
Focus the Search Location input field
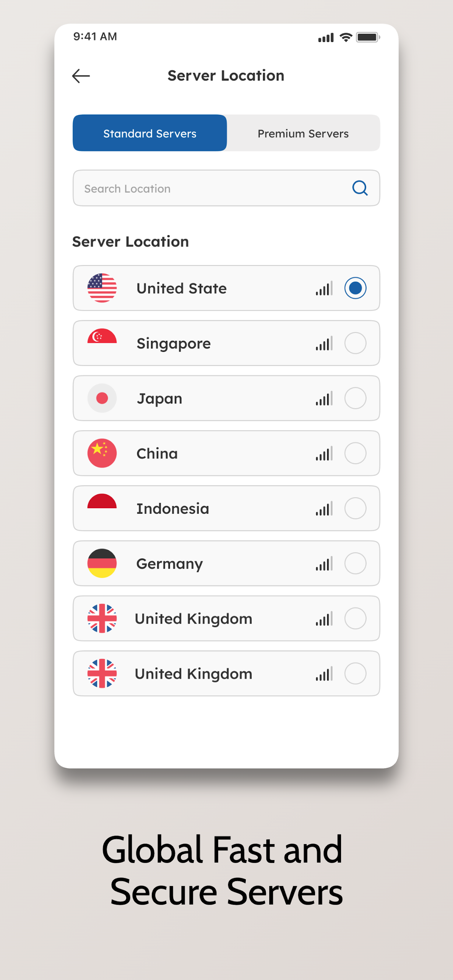226,188
